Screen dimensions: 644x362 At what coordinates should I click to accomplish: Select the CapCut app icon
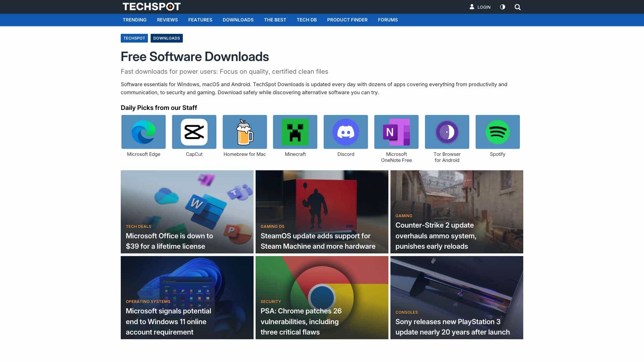point(194,132)
